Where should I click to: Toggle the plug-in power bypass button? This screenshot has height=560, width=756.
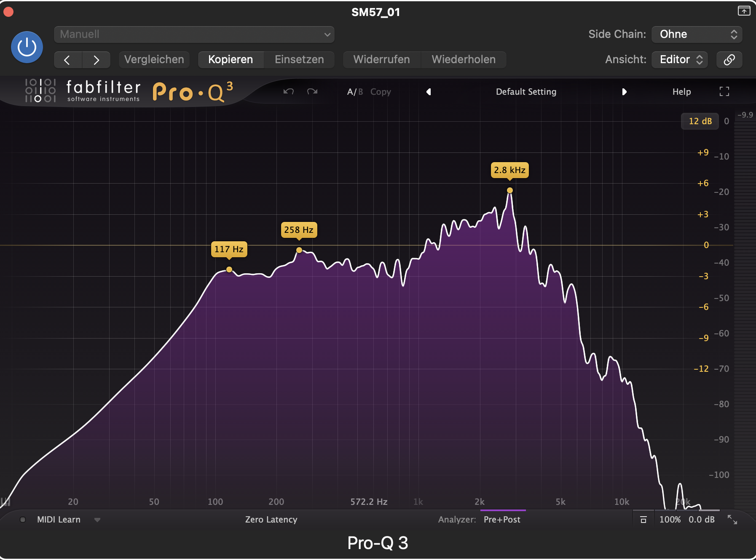(27, 47)
